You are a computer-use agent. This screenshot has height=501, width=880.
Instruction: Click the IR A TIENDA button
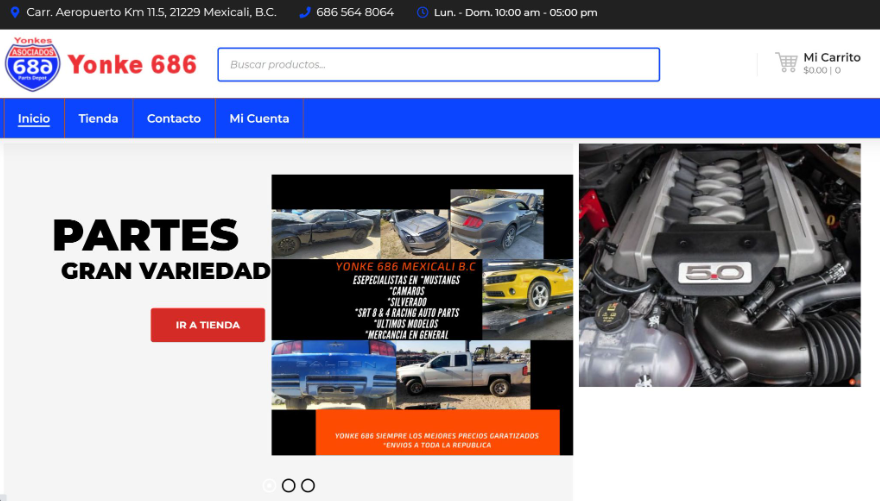208,325
